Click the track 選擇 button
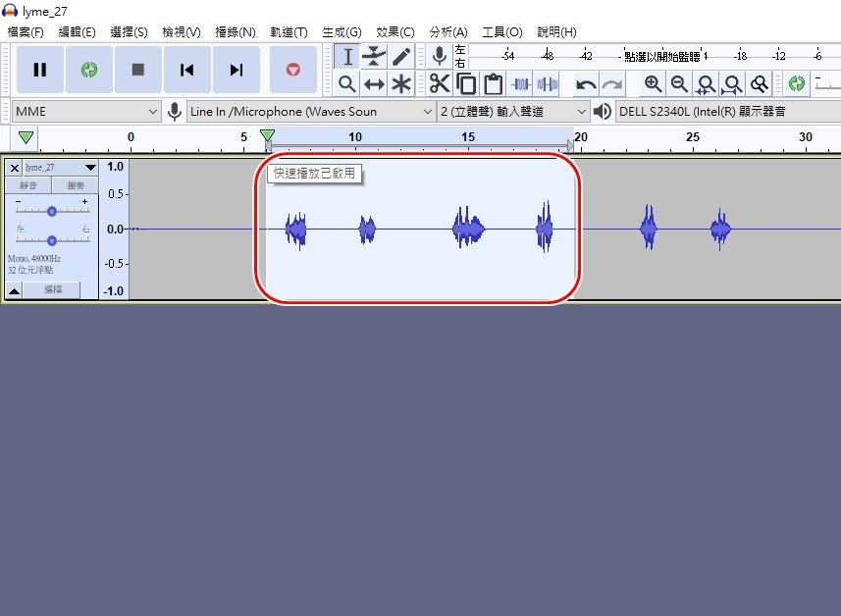 (53, 290)
